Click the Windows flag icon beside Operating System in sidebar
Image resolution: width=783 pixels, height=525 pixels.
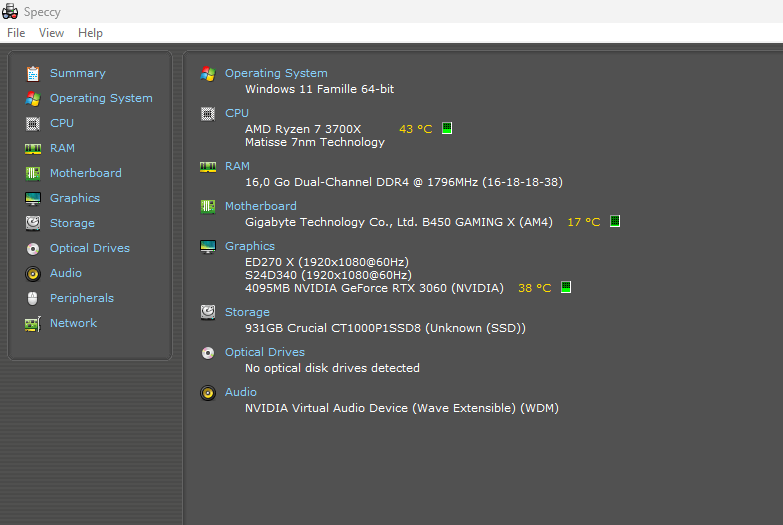pyautogui.click(x=33, y=98)
